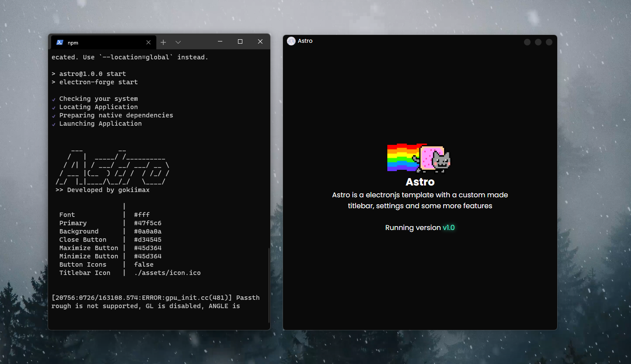Screen dimensions: 631x364
Task: Select the npm terminal tab
Action: [103, 42]
